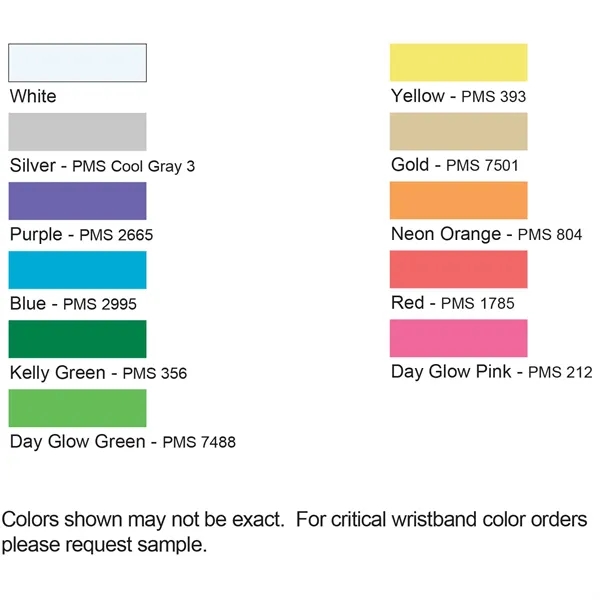600x600 pixels.
Task: Click the 'Gold - PMS 7501' label
Action: [x=455, y=166]
